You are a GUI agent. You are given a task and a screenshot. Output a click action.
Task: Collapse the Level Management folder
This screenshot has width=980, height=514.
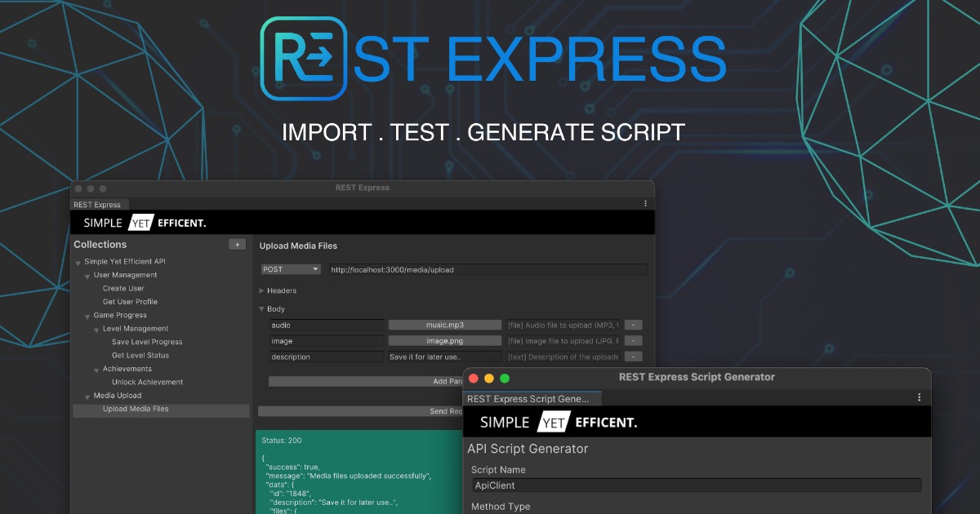pos(96,330)
